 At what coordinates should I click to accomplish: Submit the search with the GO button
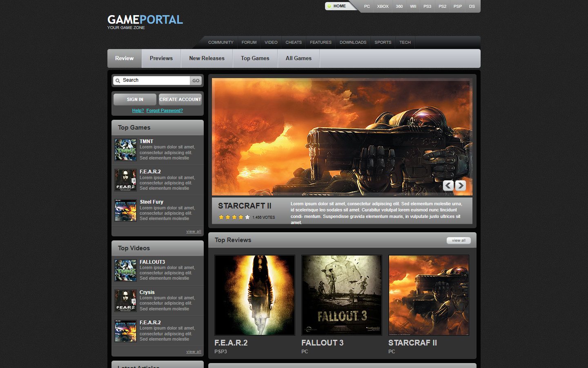coord(196,81)
